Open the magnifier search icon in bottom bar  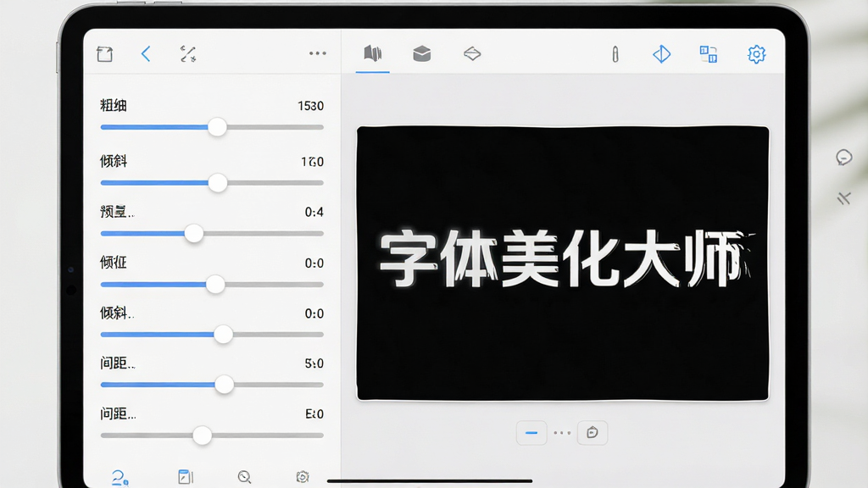[245, 477]
